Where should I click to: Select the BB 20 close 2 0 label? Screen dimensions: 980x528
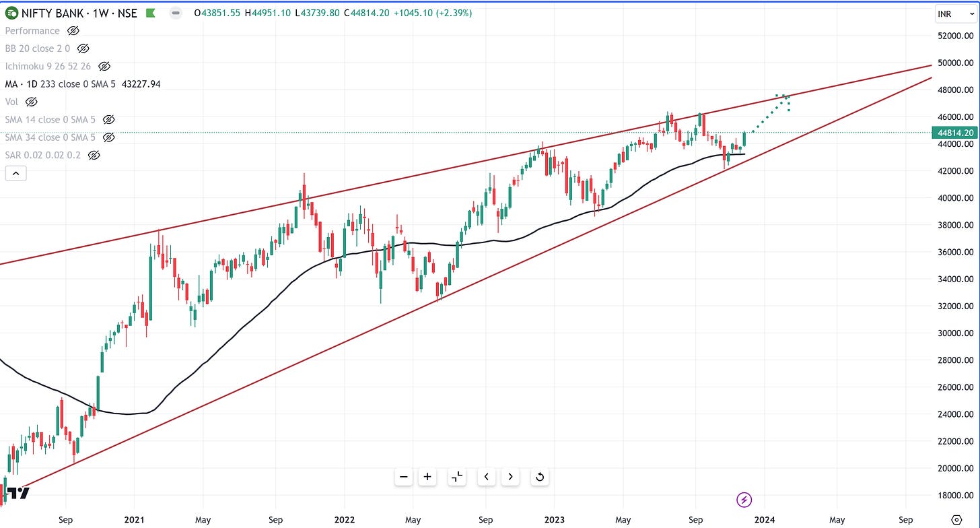[x=38, y=48]
